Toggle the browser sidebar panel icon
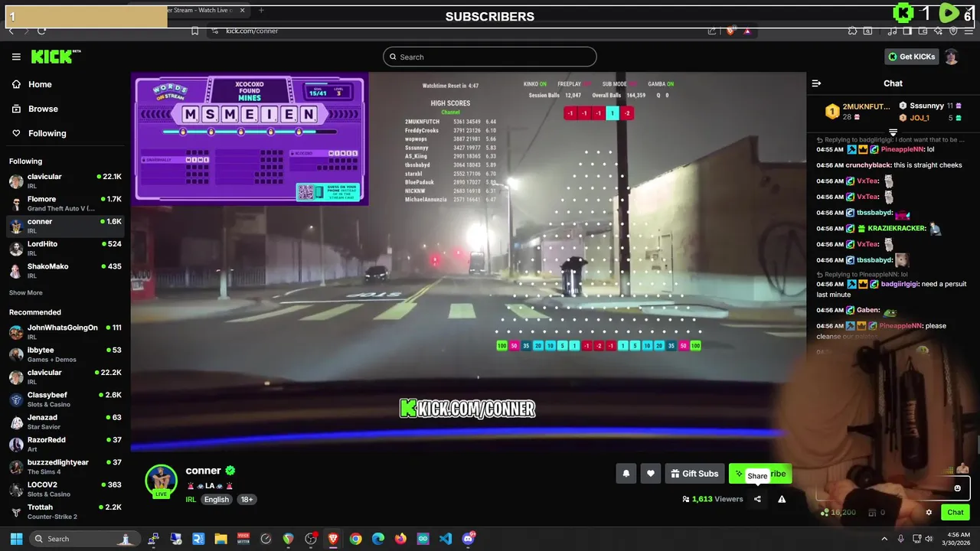The width and height of the screenshot is (980, 551). [x=907, y=31]
